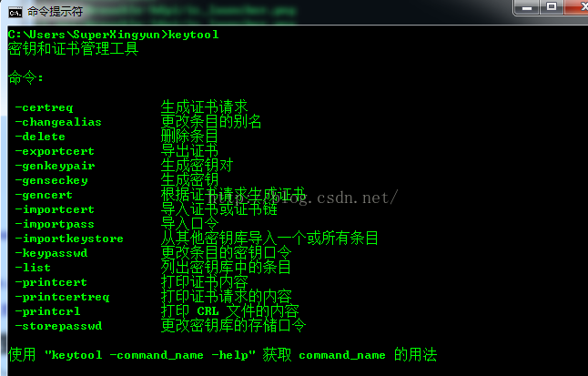The width and height of the screenshot is (588, 376).
Task: Maximize the command prompt window
Action: point(552,7)
